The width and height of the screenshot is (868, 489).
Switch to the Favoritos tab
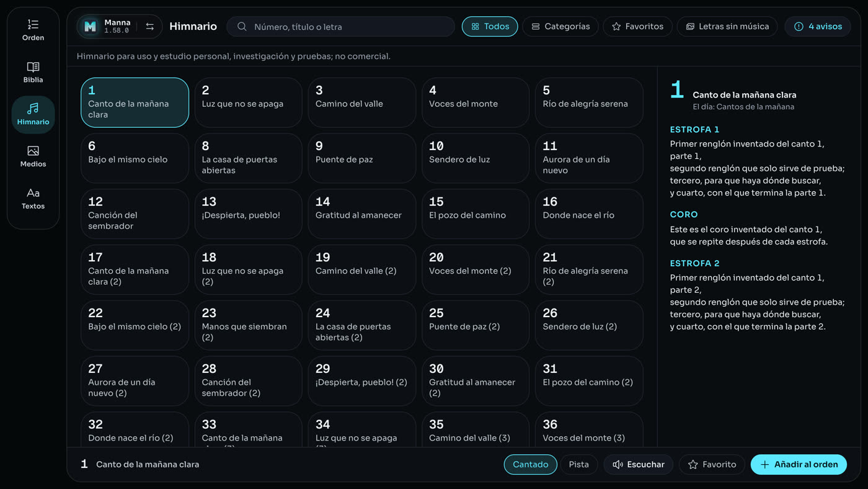(637, 27)
